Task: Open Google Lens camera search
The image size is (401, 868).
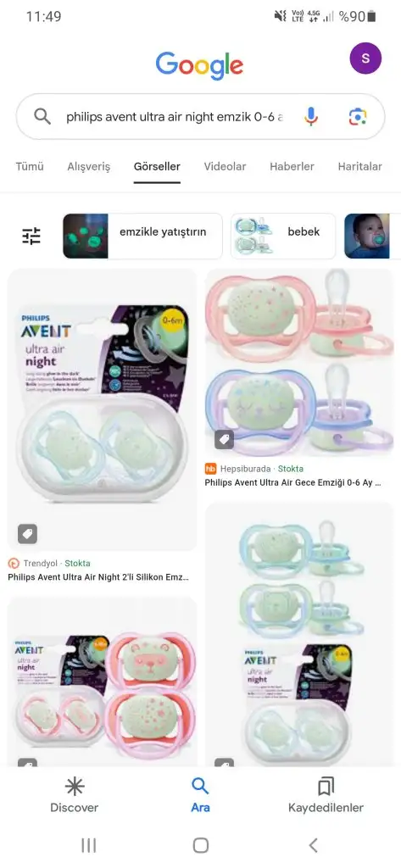Action: coord(357,117)
